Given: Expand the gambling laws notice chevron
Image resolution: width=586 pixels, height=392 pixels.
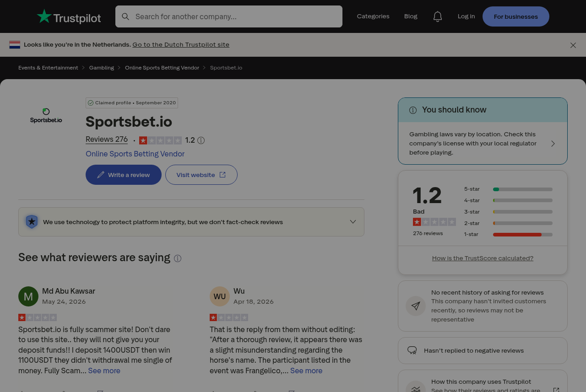Looking at the screenshot, I should [x=553, y=144].
